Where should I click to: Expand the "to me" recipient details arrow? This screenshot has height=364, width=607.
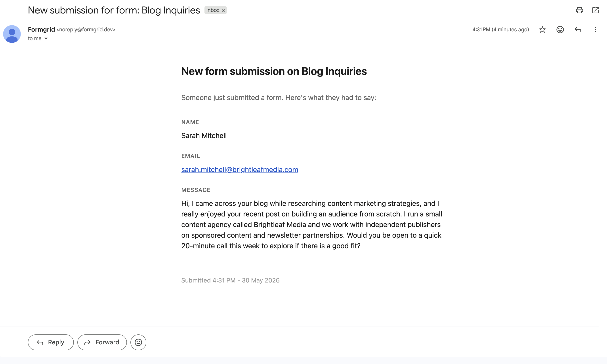pyautogui.click(x=46, y=38)
